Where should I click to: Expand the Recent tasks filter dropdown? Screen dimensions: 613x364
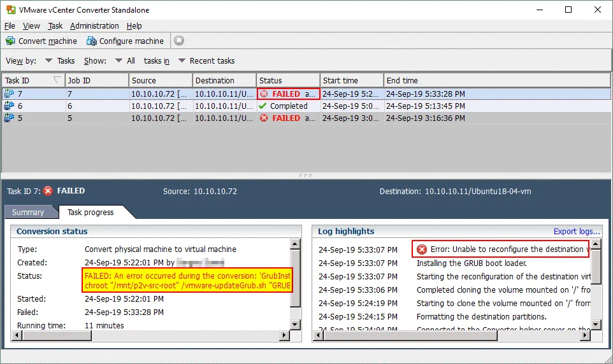[182, 61]
